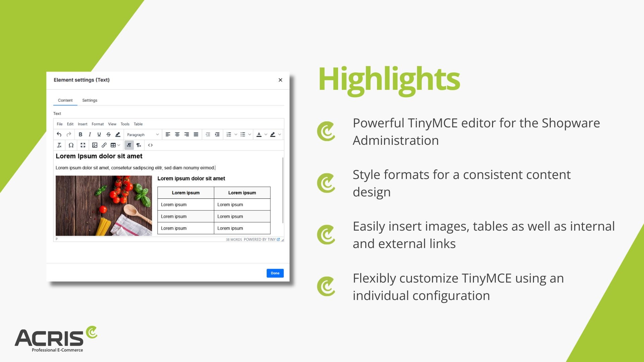Expand the table toolbar dropdown arrow
Image resolution: width=644 pixels, height=362 pixels.
pos(119,145)
